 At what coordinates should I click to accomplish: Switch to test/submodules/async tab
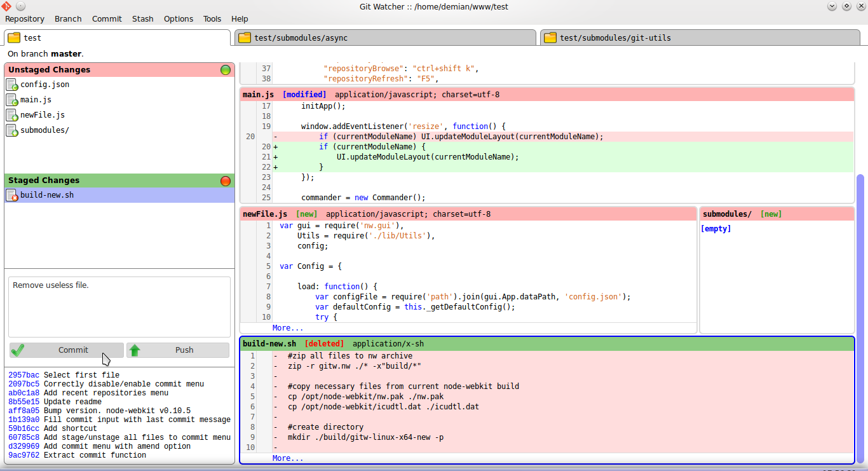pyautogui.click(x=301, y=38)
